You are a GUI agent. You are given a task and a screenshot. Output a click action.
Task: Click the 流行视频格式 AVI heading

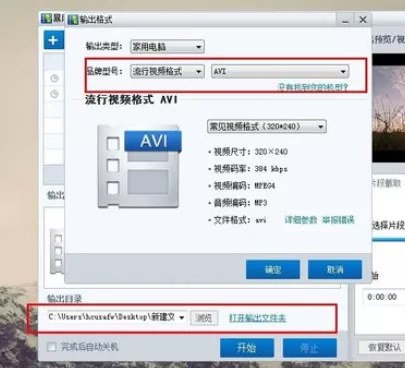pos(131,100)
